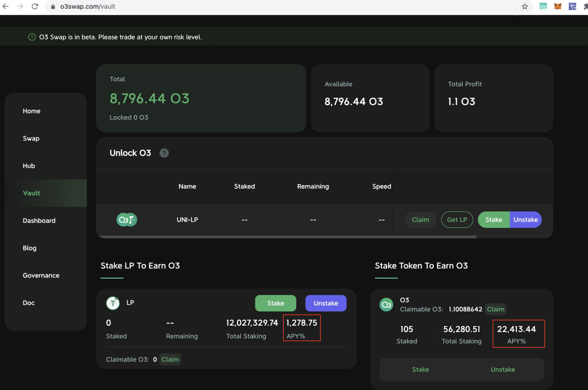The image size is (588, 390).
Task: Claim the LP card's Claimable O3
Action: [x=170, y=359]
